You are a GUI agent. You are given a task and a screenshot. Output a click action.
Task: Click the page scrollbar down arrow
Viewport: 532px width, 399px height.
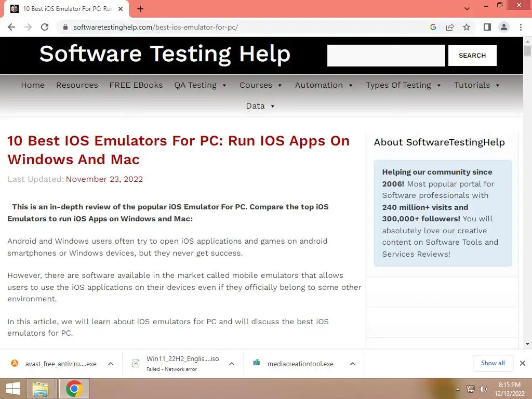528,344
